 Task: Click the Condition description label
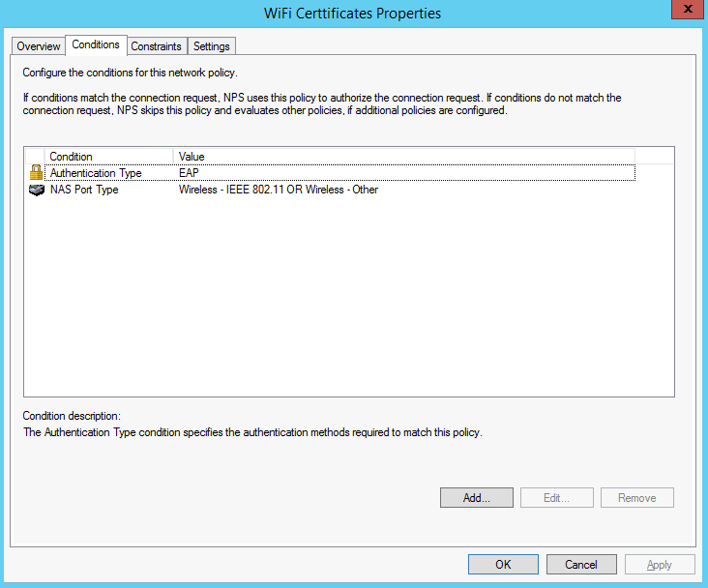coord(72,416)
